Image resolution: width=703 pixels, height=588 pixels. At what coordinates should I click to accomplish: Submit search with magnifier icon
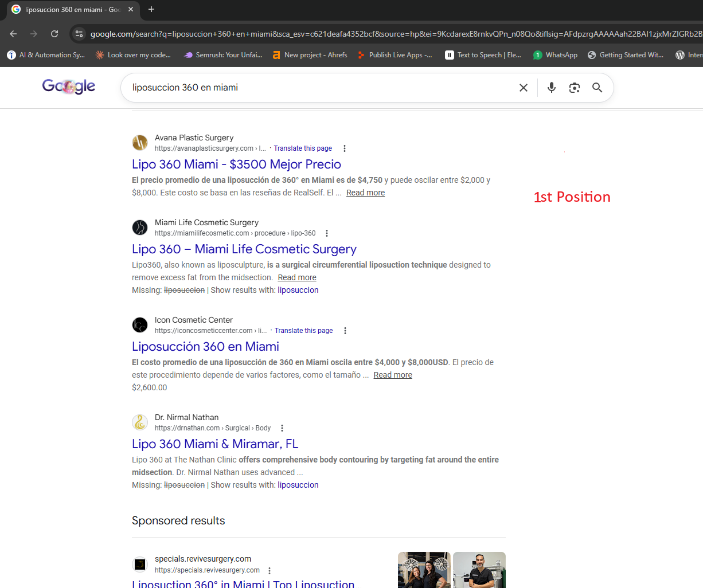click(597, 88)
